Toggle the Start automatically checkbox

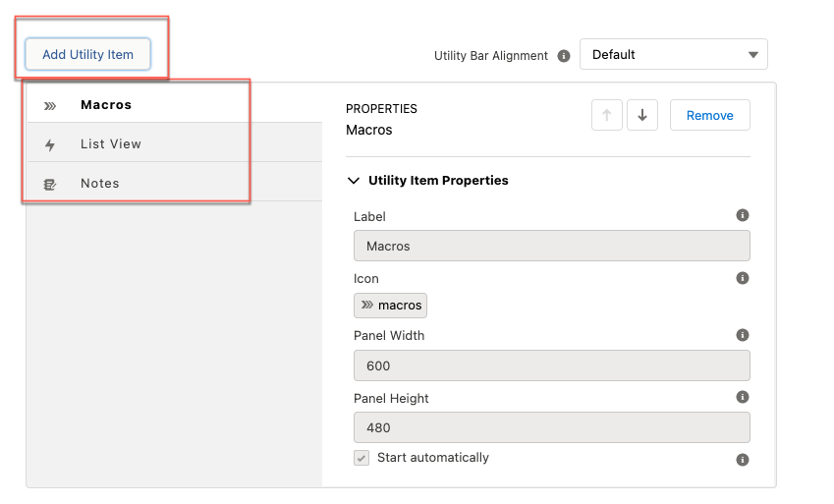(361, 458)
